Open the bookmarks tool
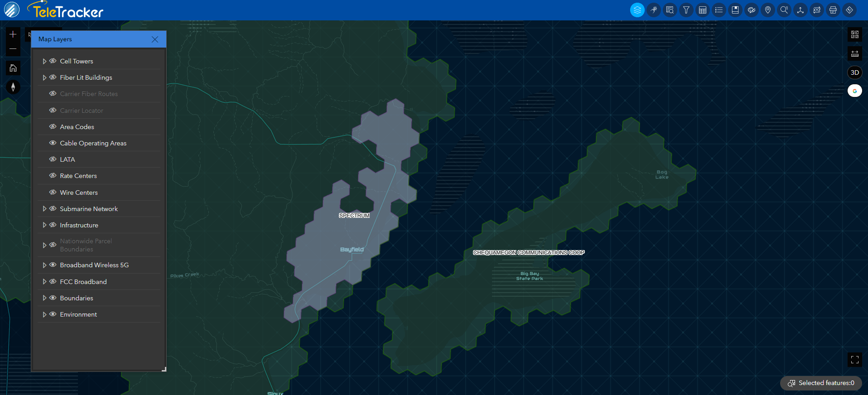Image resolution: width=868 pixels, height=395 pixels. (735, 10)
